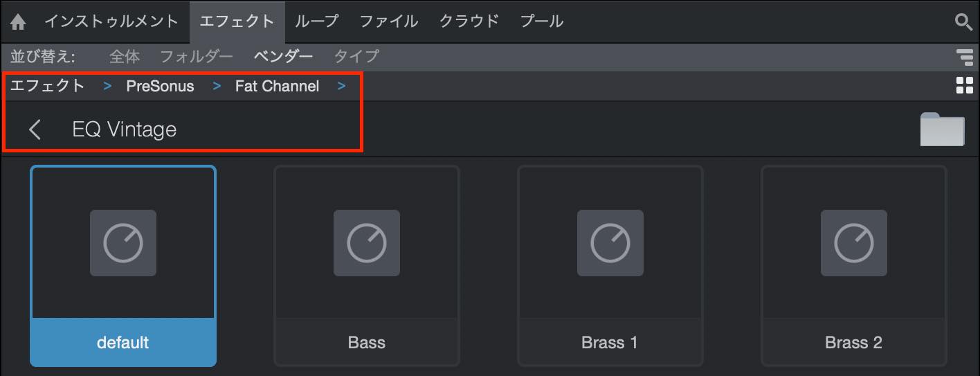Open the PreSonus breadcrumb link

click(x=160, y=87)
